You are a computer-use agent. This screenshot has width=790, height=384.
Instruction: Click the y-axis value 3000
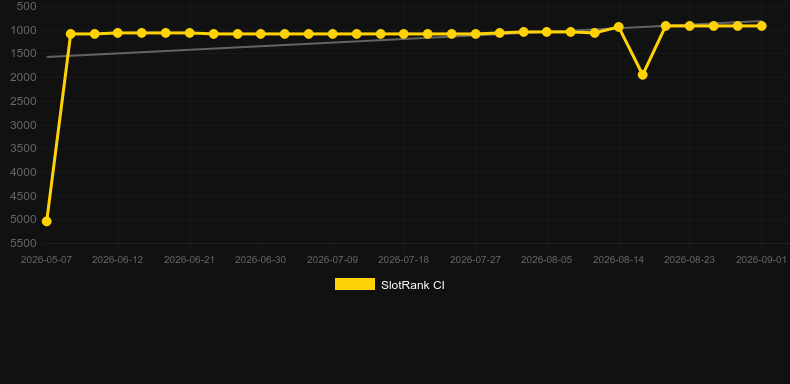pyautogui.click(x=24, y=125)
